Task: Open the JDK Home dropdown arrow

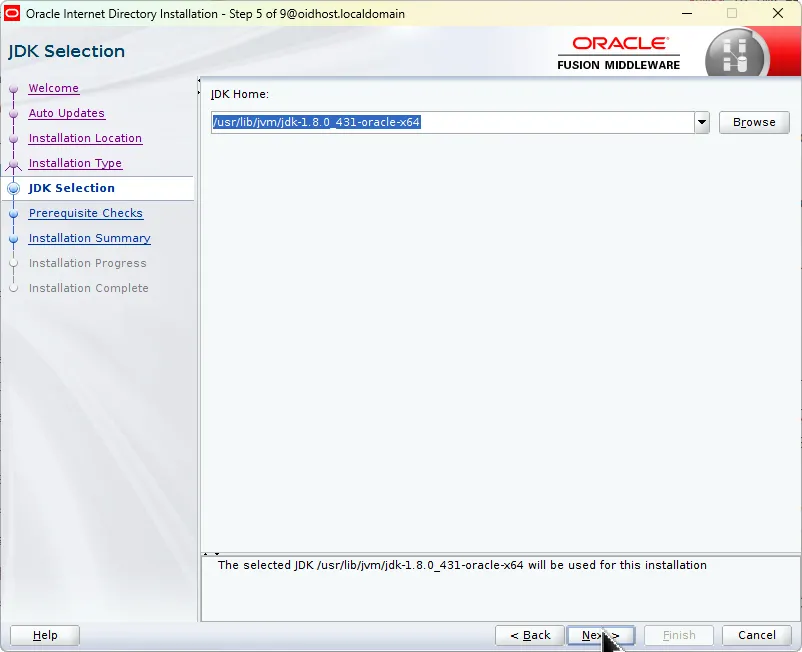Action: click(702, 123)
